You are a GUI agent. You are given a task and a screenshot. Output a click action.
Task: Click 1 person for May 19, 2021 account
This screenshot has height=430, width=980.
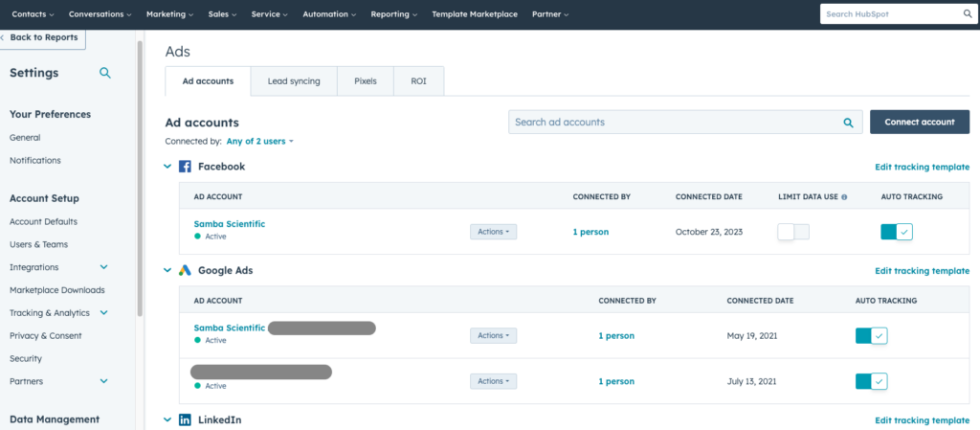click(x=616, y=335)
